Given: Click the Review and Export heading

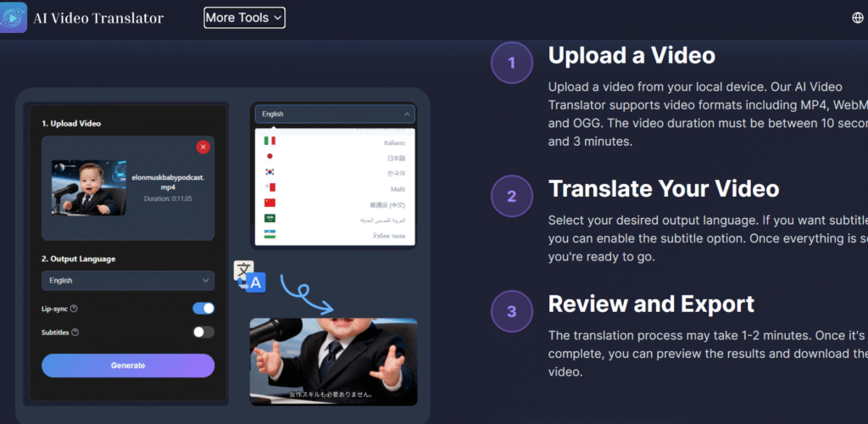Looking at the screenshot, I should [651, 304].
